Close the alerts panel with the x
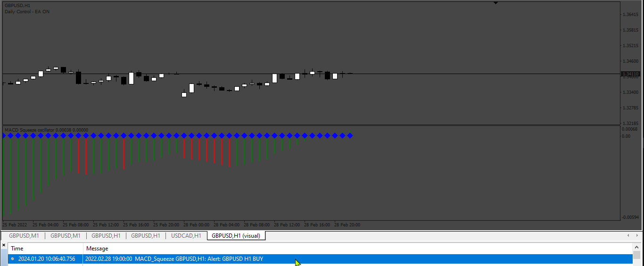Viewport: 644px width, 266px height. (x=4, y=245)
